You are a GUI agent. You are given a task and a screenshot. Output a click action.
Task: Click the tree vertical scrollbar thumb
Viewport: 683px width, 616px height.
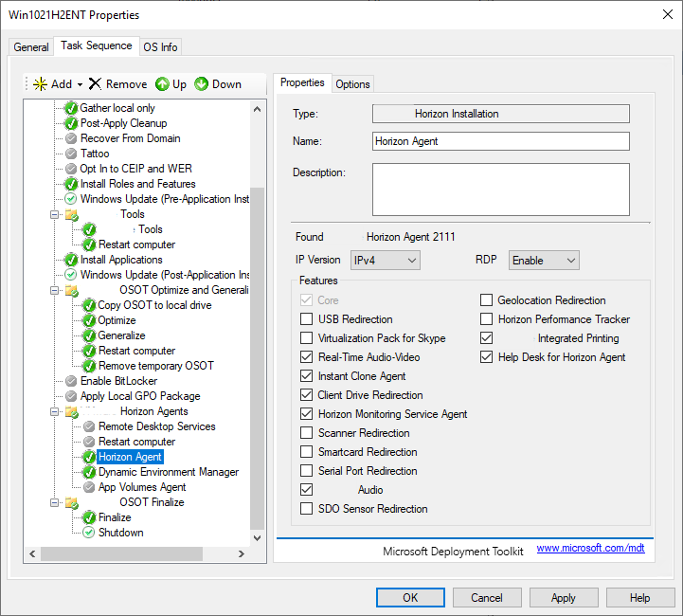[257, 358]
